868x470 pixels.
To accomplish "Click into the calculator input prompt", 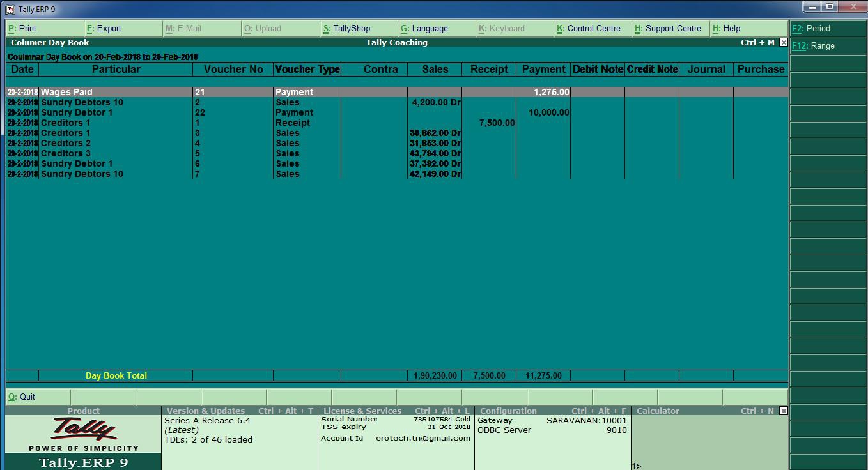I will [709, 466].
